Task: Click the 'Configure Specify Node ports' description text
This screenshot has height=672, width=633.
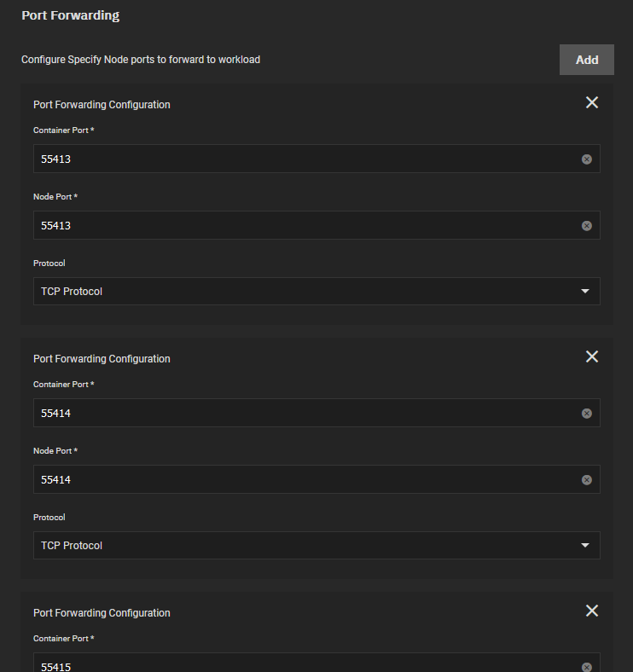Action: [x=141, y=60]
